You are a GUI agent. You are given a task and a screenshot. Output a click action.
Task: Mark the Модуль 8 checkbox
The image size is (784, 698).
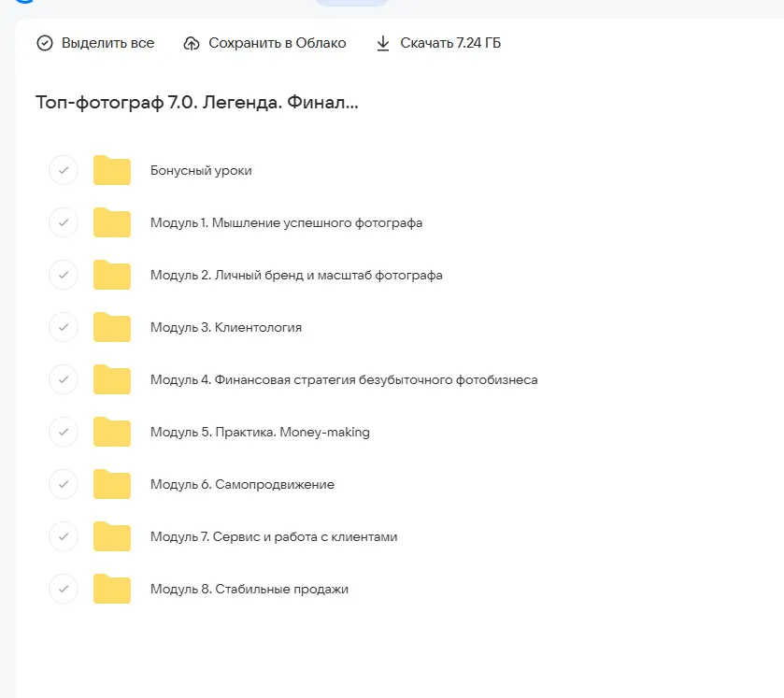tap(63, 590)
